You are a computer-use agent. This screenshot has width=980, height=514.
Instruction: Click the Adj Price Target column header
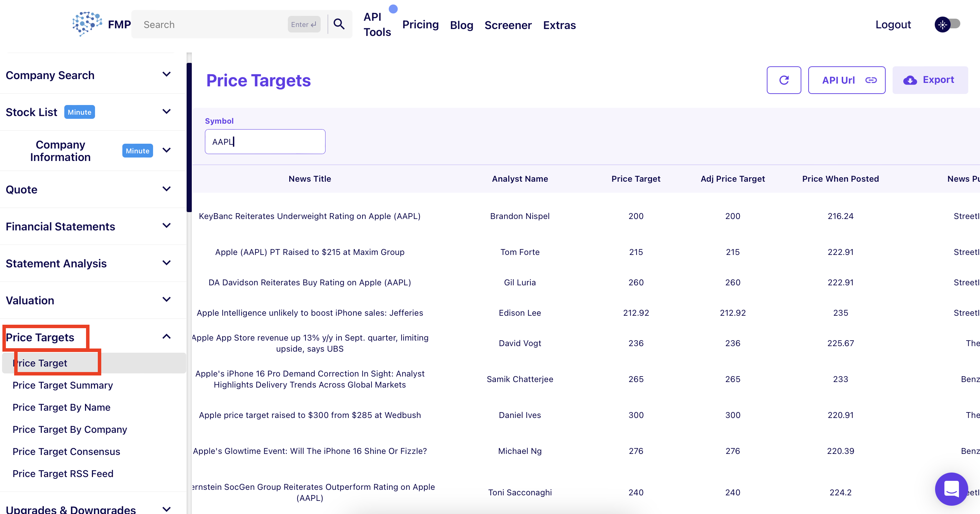[x=732, y=179]
